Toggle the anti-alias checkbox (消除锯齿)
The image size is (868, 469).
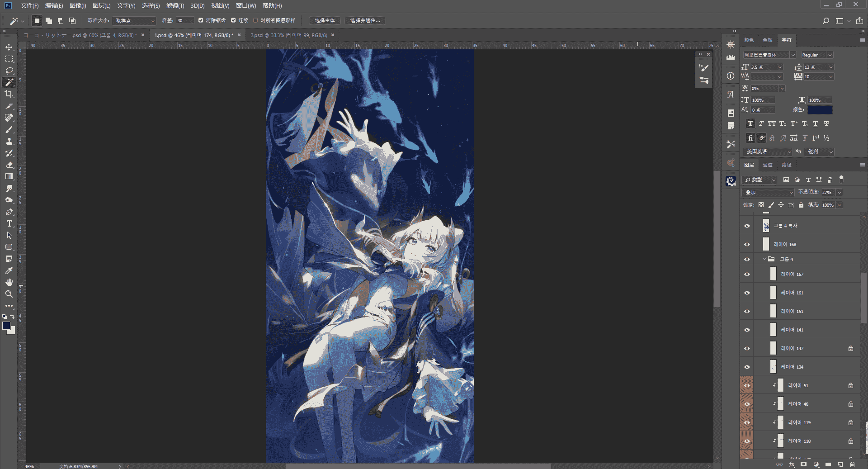[201, 20]
